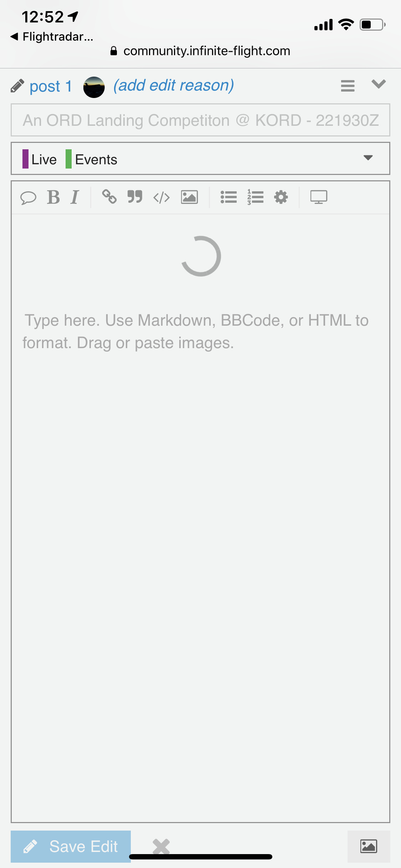The image size is (401, 868).
Task: Upload an image from the toolbar
Action: point(189,197)
